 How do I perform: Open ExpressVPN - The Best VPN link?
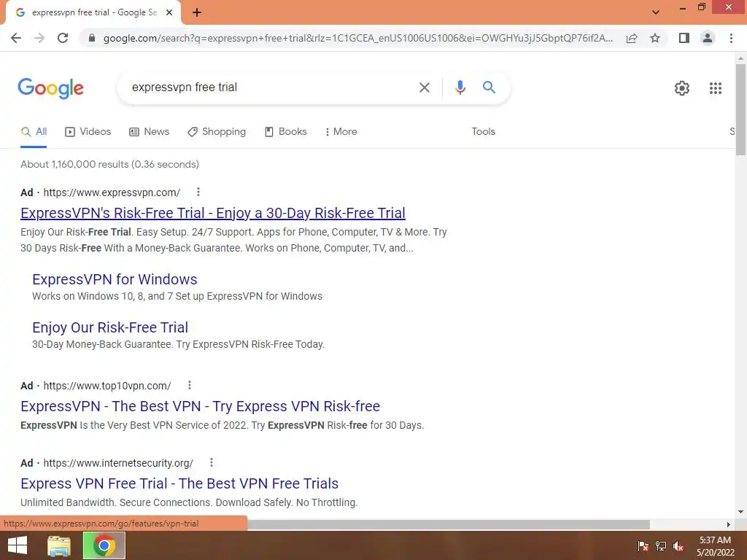pyautogui.click(x=200, y=406)
